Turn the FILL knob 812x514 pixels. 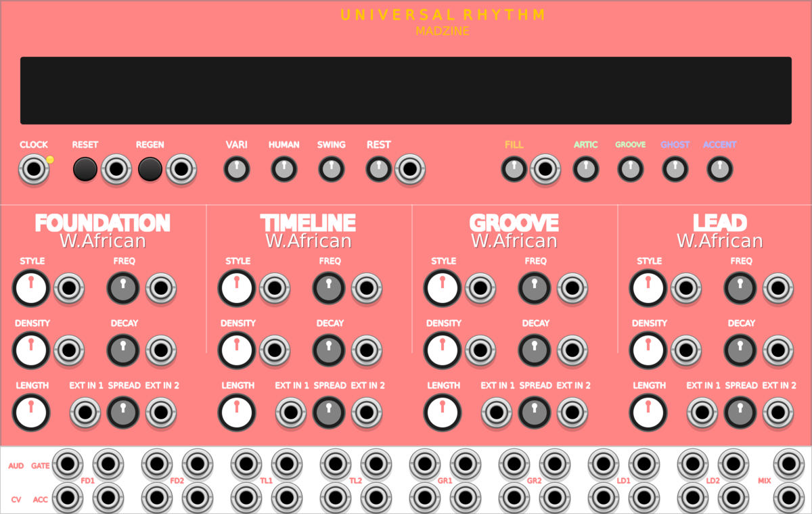[513, 169]
